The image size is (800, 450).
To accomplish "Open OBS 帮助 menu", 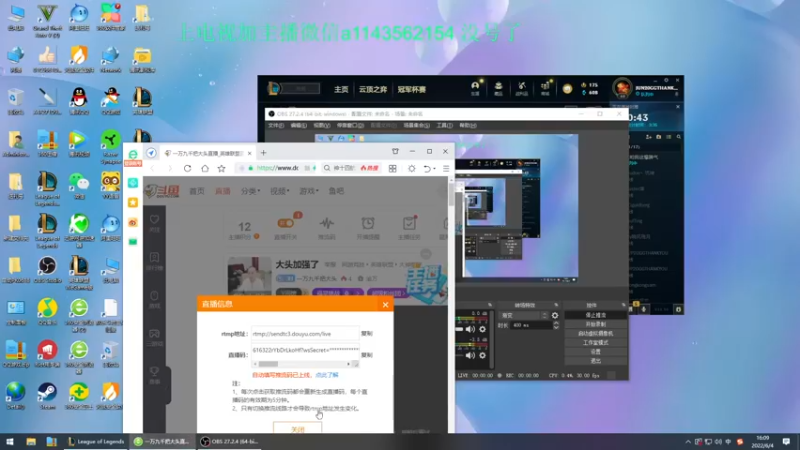I will [x=468, y=126].
